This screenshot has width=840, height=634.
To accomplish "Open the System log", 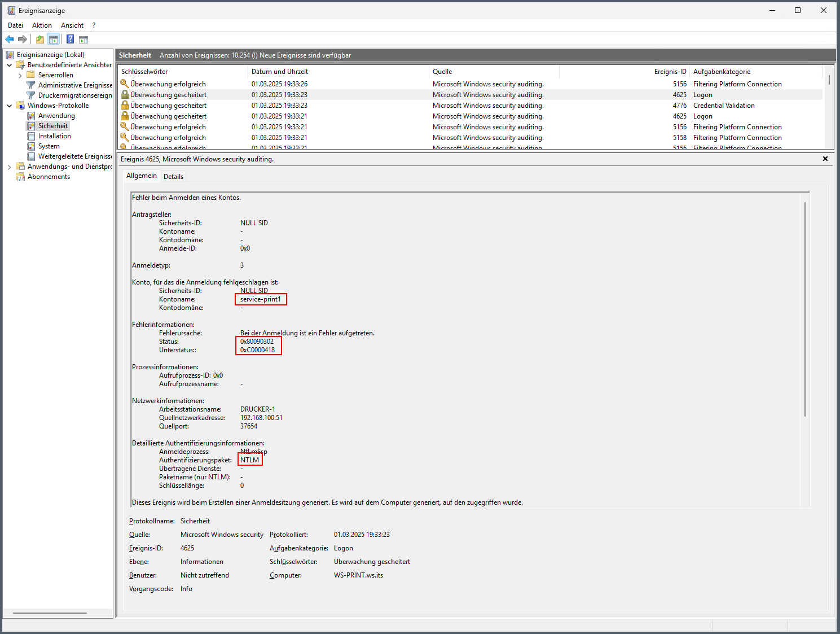I will (49, 146).
